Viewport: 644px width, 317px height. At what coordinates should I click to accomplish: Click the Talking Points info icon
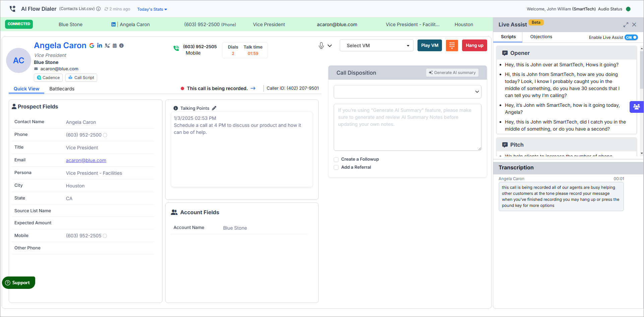(176, 108)
